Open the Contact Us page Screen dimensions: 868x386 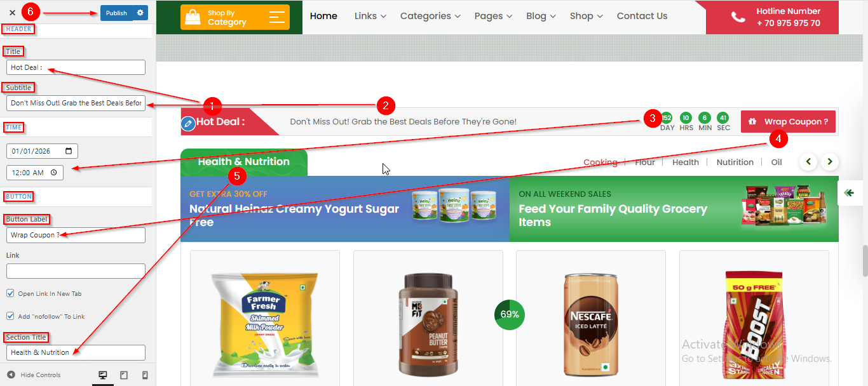pos(642,16)
